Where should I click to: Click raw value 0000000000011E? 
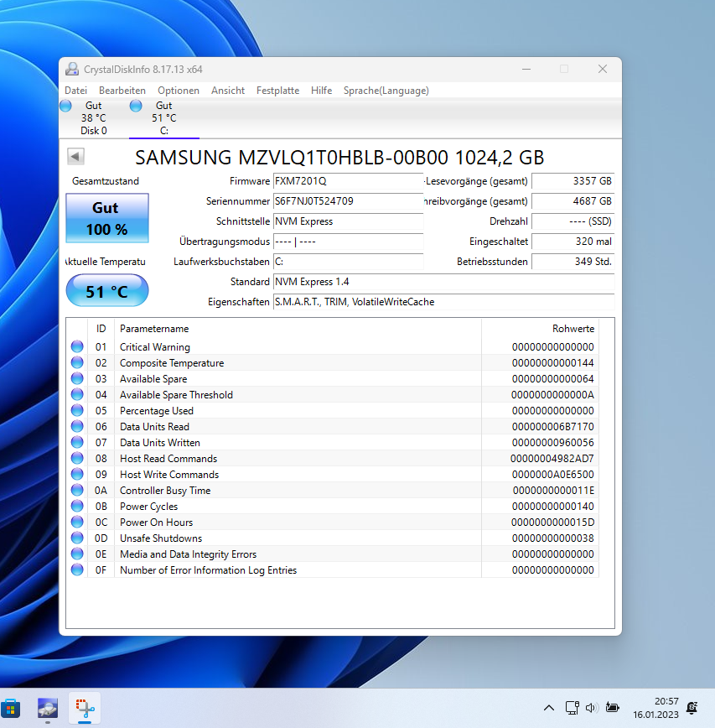pyautogui.click(x=553, y=491)
